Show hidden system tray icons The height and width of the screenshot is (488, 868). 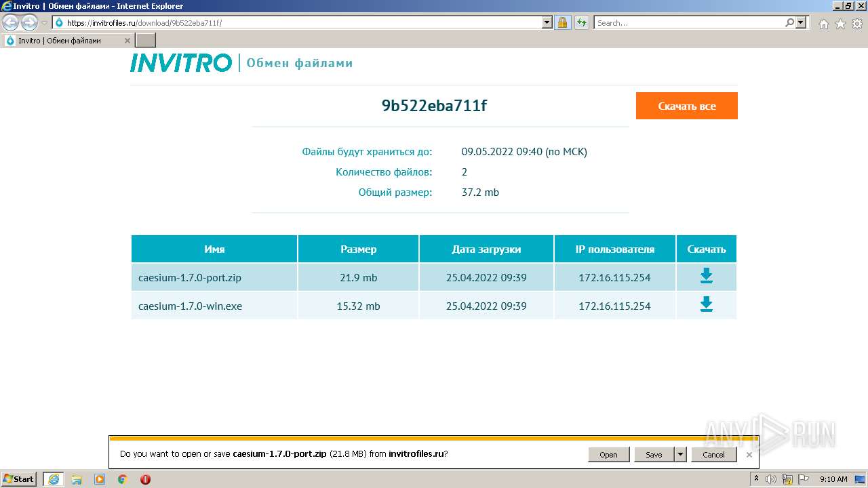(x=756, y=479)
